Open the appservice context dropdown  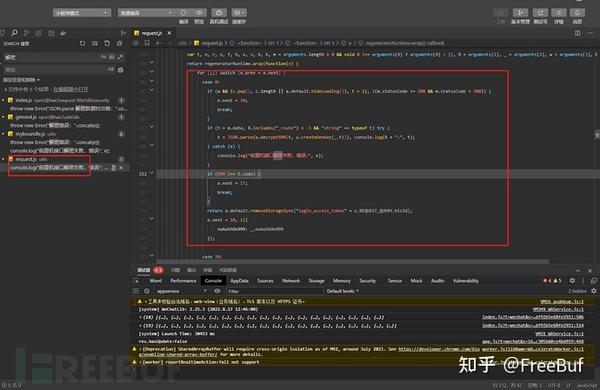coord(181,291)
